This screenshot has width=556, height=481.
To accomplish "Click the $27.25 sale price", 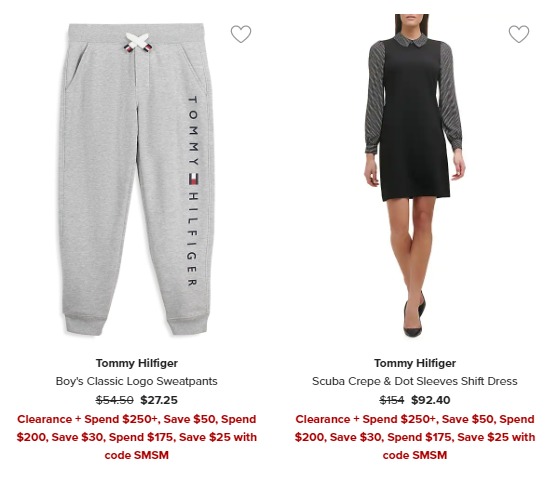I will 159,400.
